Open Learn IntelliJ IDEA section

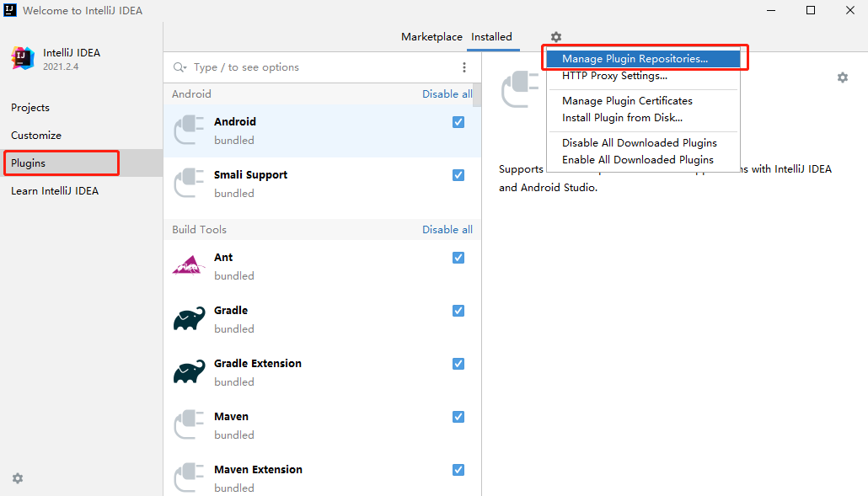pyautogui.click(x=82, y=191)
